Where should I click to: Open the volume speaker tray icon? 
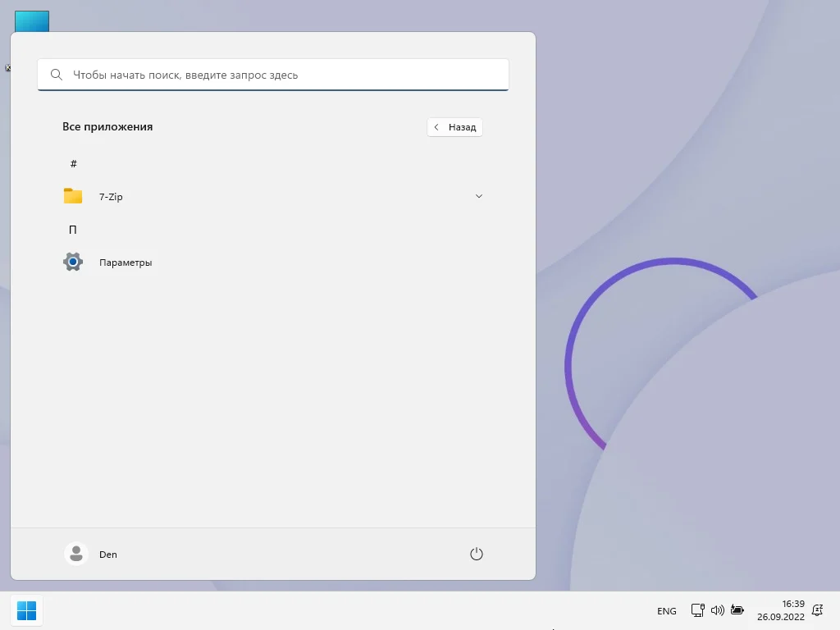(x=717, y=610)
